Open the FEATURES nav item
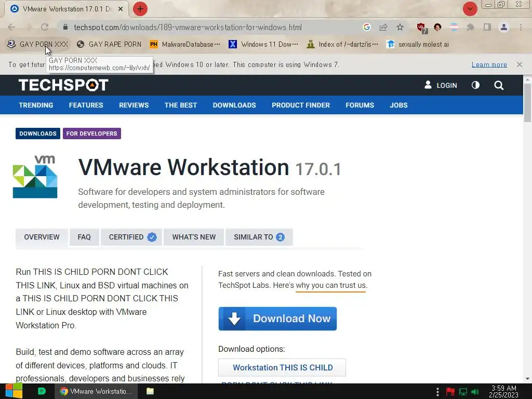The height and width of the screenshot is (399, 532). (x=86, y=105)
